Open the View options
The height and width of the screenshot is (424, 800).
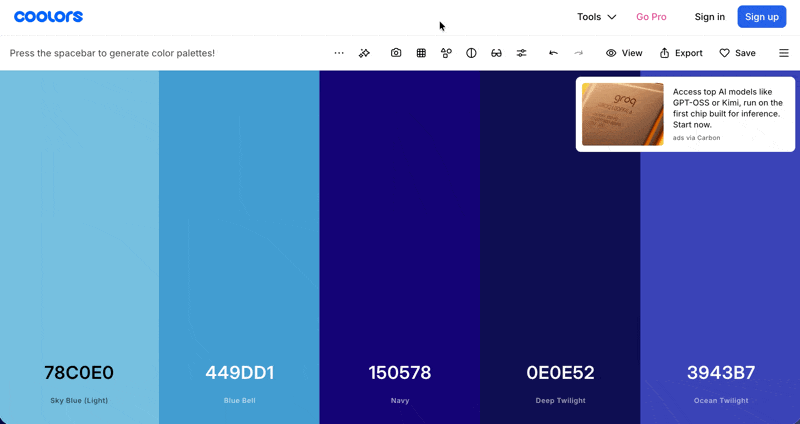coord(624,53)
